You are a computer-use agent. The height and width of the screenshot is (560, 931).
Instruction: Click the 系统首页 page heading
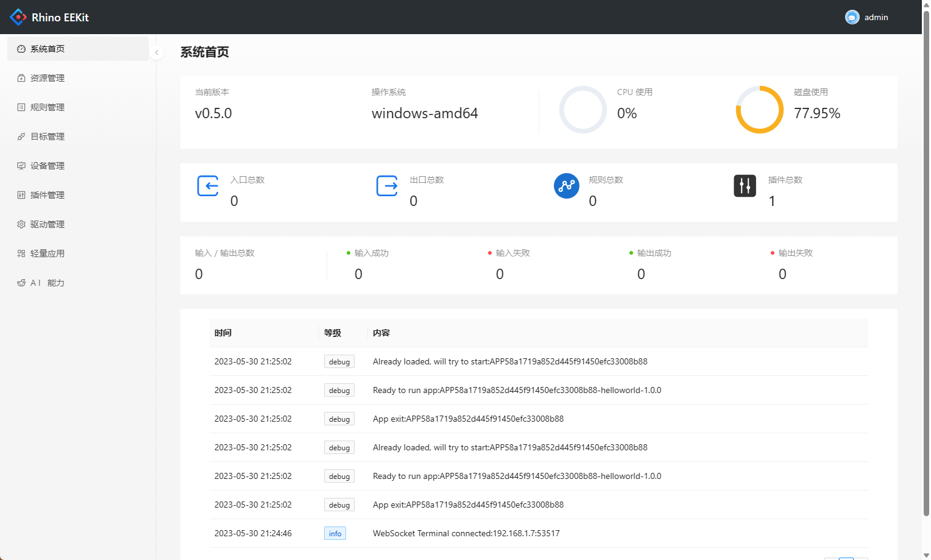[205, 52]
